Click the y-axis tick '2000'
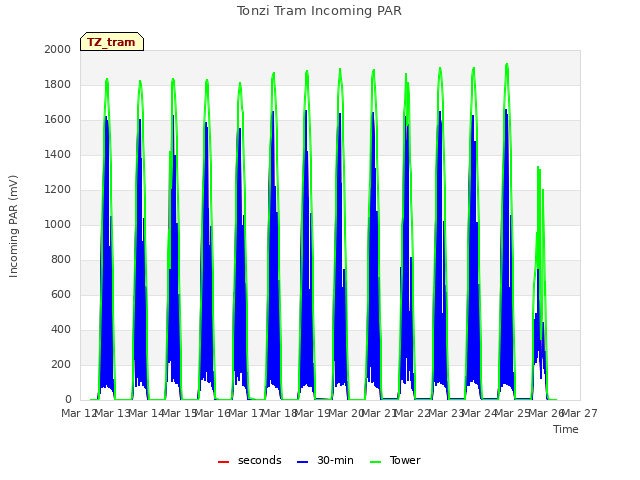This screenshot has height=480, width=640. click(58, 50)
